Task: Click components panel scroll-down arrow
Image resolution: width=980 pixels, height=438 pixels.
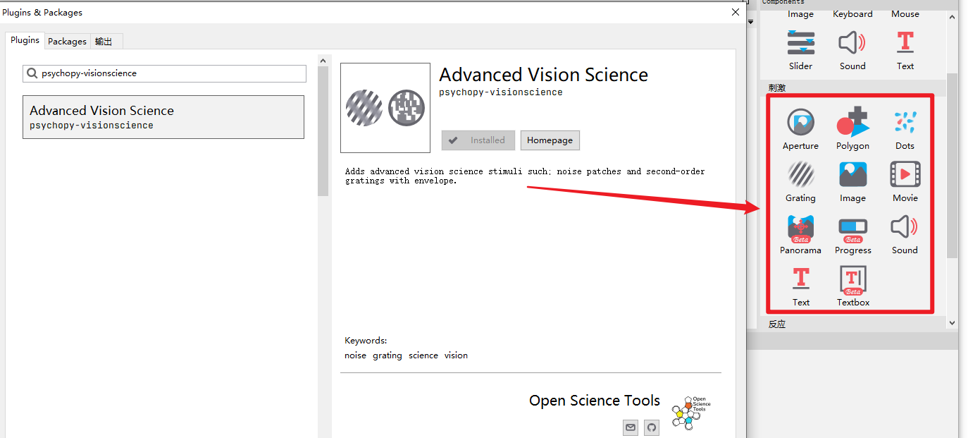Action: click(x=953, y=323)
